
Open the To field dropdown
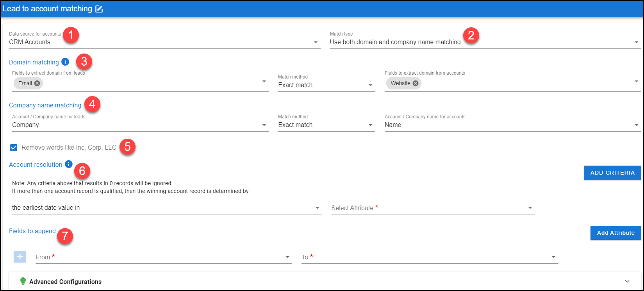pos(430,257)
